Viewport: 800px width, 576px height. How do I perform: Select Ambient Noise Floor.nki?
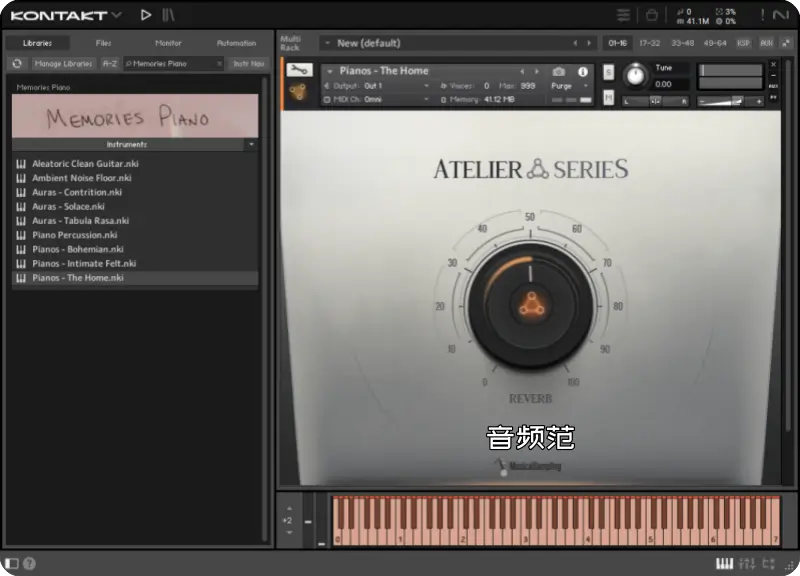click(x=135, y=178)
